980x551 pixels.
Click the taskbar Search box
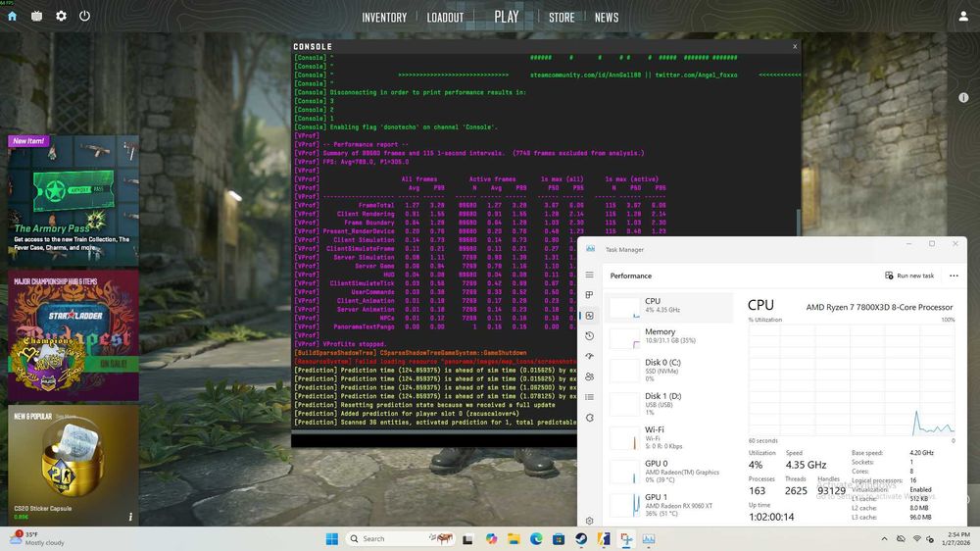pyautogui.click(x=400, y=538)
